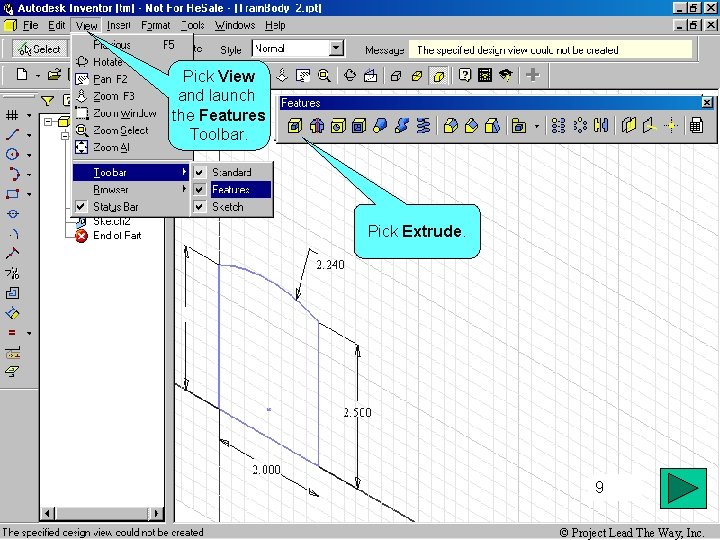Select the Circular Pattern tool
Screen dimensions: 720x540
(580, 125)
